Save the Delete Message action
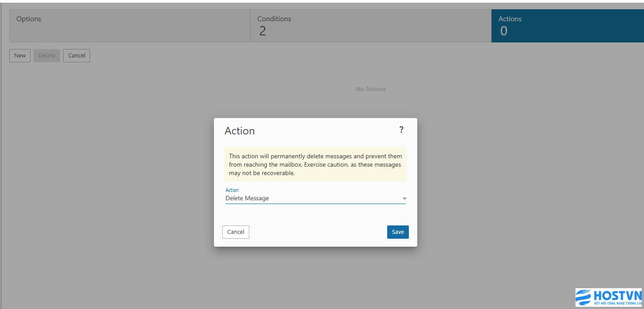The width and height of the screenshot is (644, 309). click(398, 232)
